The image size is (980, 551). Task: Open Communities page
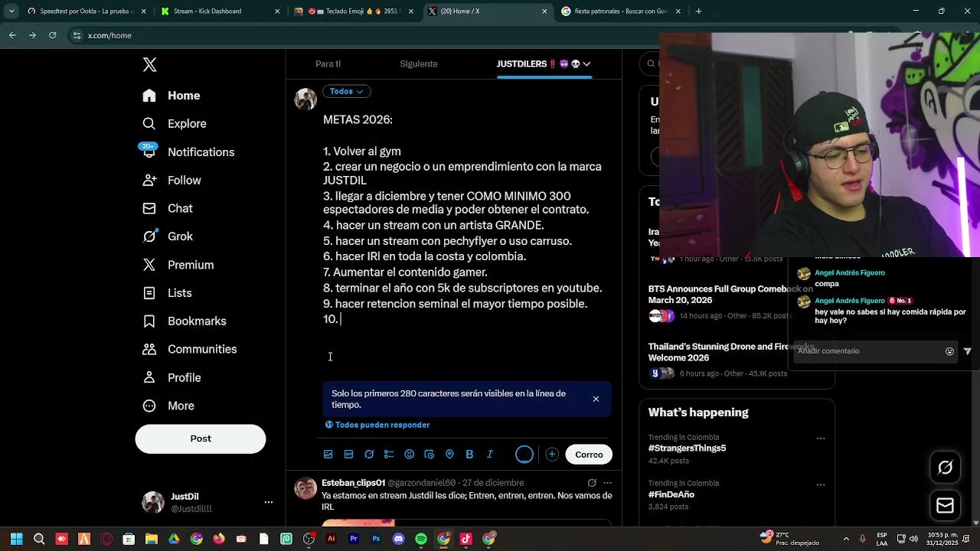tap(190, 349)
